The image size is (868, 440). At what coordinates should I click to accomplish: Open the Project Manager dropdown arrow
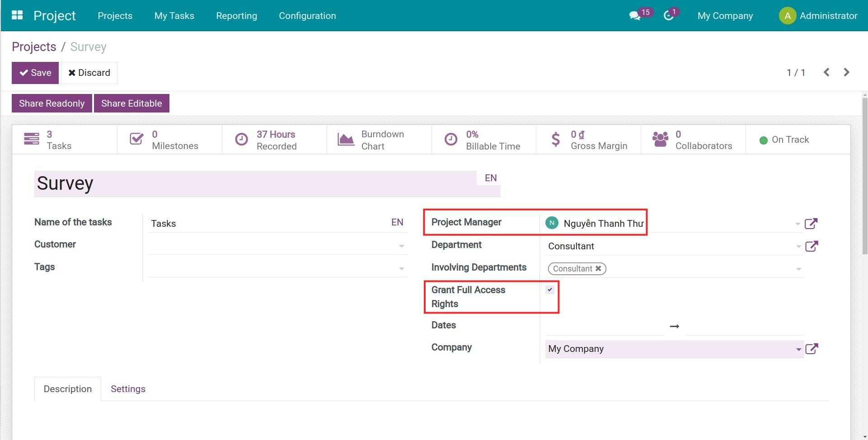(798, 224)
